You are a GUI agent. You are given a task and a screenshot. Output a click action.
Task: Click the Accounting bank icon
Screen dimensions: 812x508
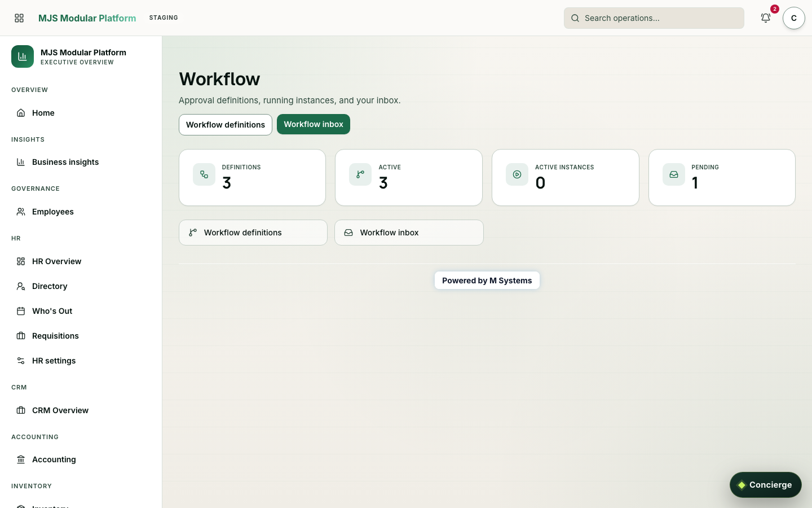pos(21,459)
